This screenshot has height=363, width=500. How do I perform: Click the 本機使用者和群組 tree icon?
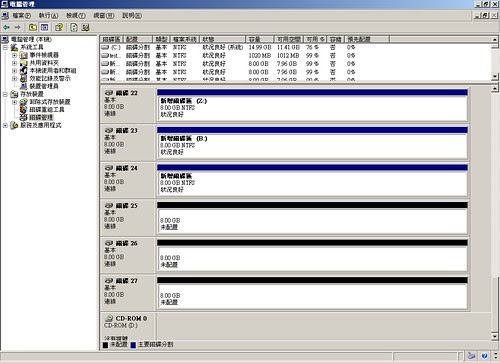coord(23,70)
